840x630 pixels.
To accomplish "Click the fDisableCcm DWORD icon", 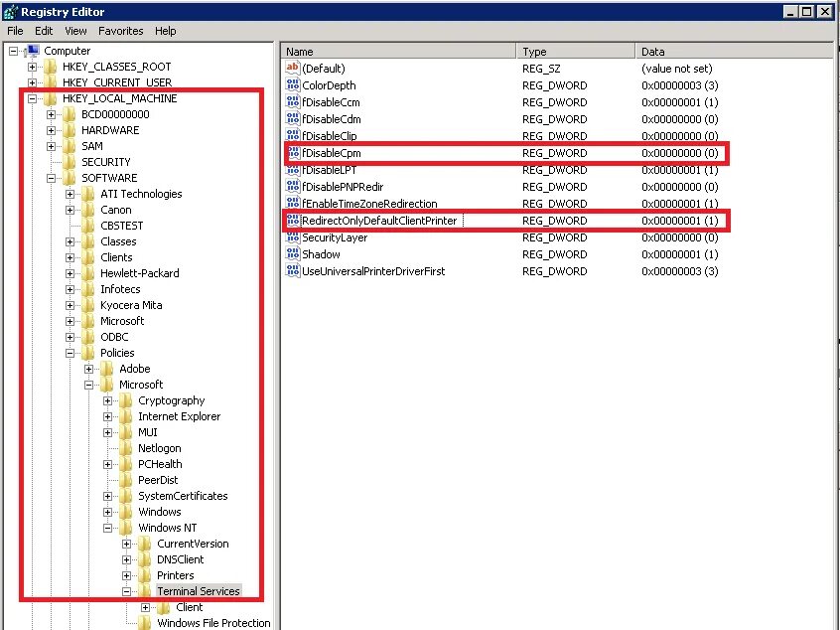I will point(293,102).
